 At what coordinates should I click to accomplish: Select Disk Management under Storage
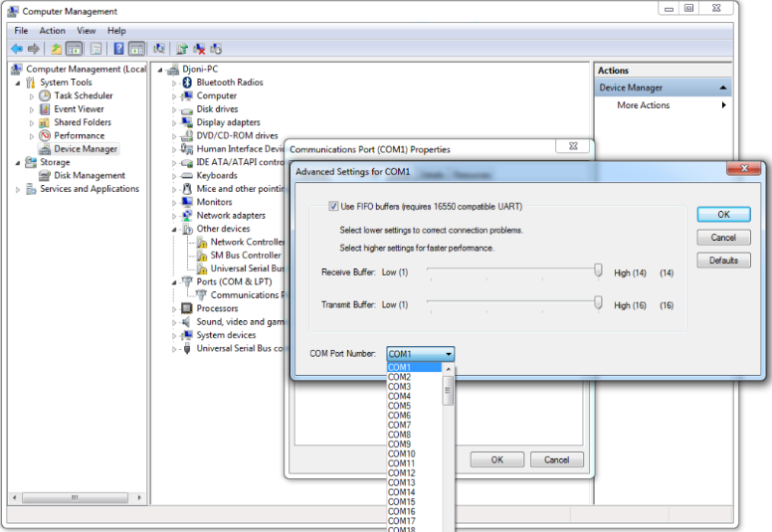[90, 176]
